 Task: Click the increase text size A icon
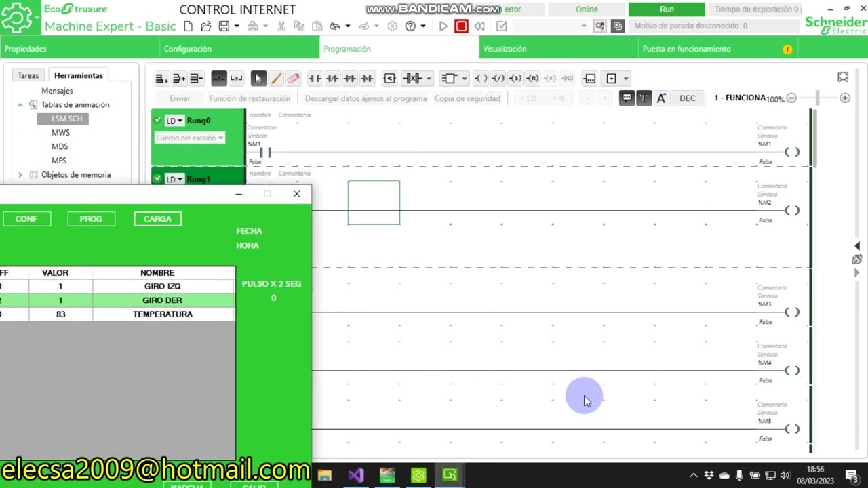pyautogui.click(x=661, y=98)
